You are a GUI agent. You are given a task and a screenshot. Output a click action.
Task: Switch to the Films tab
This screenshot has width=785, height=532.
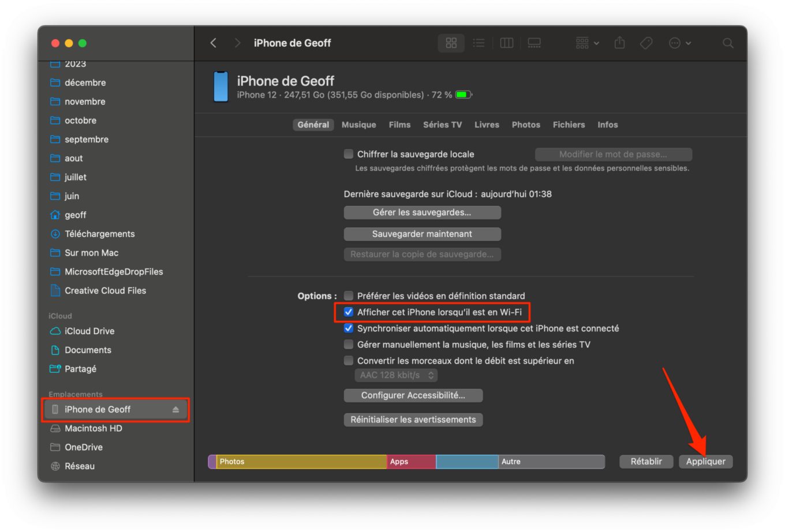[x=399, y=125]
